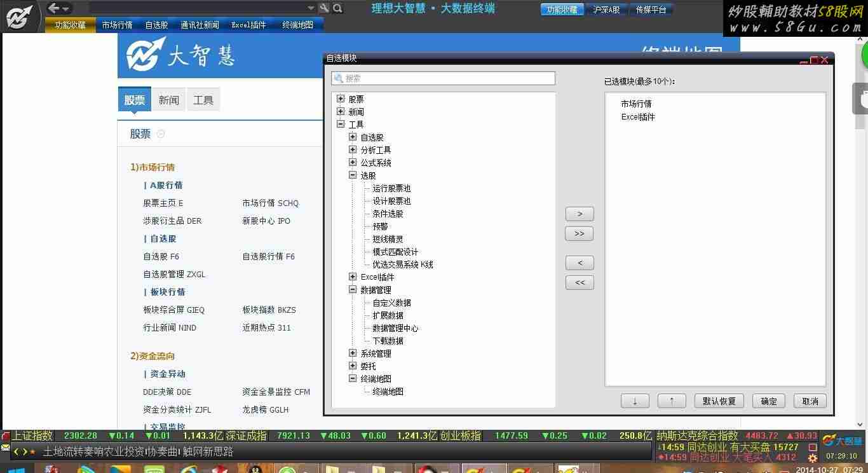This screenshot has height=473, width=868.
Task: Expand the 委托 tree node
Action: coord(353,366)
